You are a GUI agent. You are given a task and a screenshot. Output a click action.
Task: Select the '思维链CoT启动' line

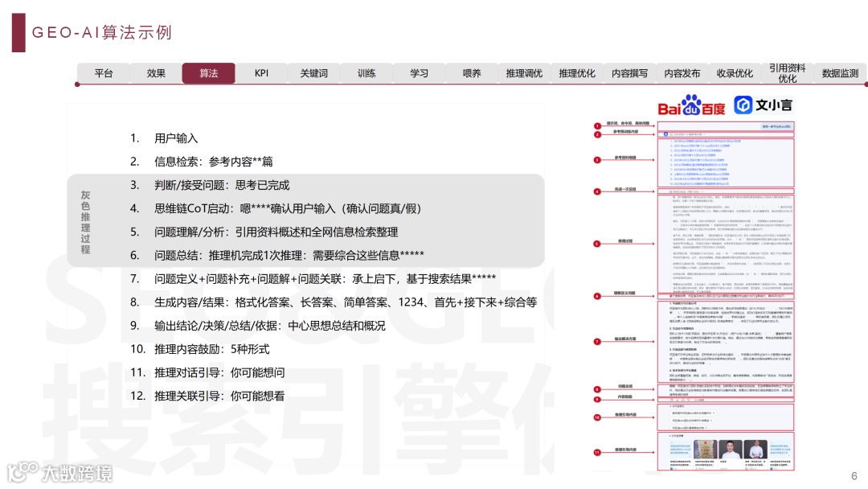(x=287, y=209)
